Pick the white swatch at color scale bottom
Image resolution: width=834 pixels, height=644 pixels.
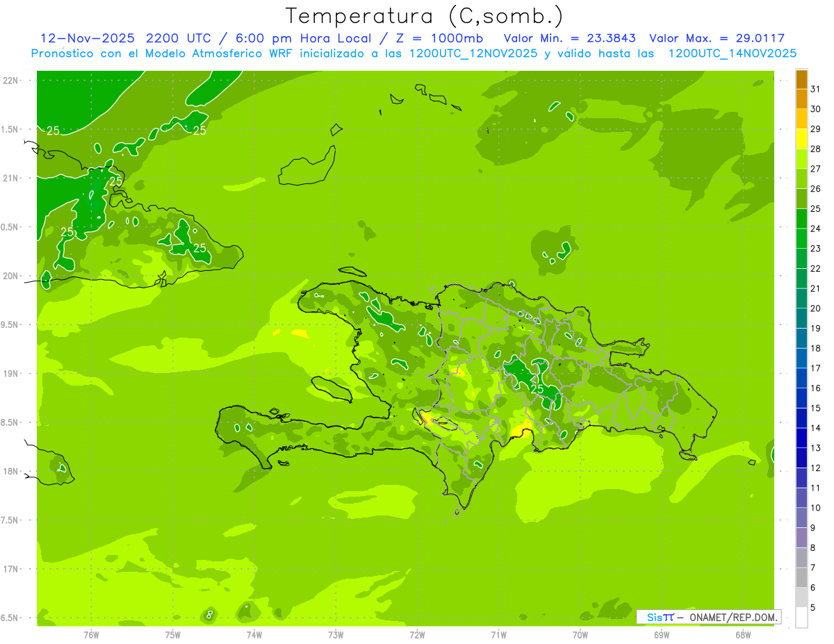point(801,618)
